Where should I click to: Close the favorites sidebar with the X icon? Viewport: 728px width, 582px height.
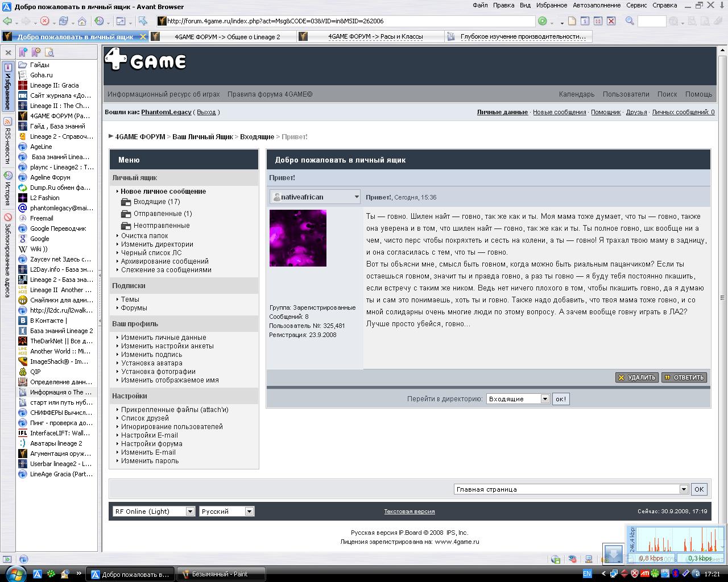(x=8, y=52)
